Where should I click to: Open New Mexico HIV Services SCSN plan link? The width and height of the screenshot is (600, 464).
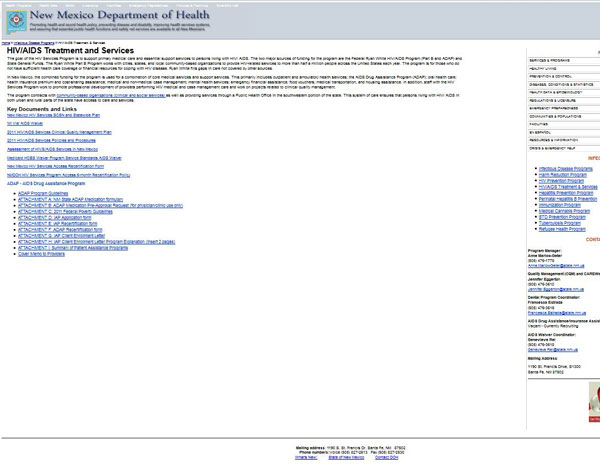pos(53,115)
